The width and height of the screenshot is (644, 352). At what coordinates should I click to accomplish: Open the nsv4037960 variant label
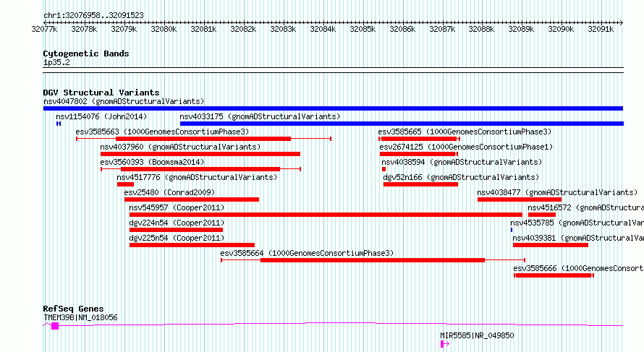pos(180,147)
